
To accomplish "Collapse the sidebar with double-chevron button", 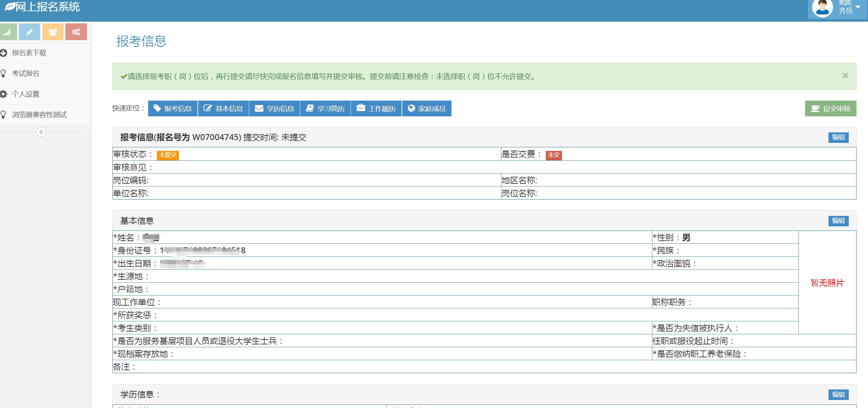I will pyautogui.click(x=41, y=132).
